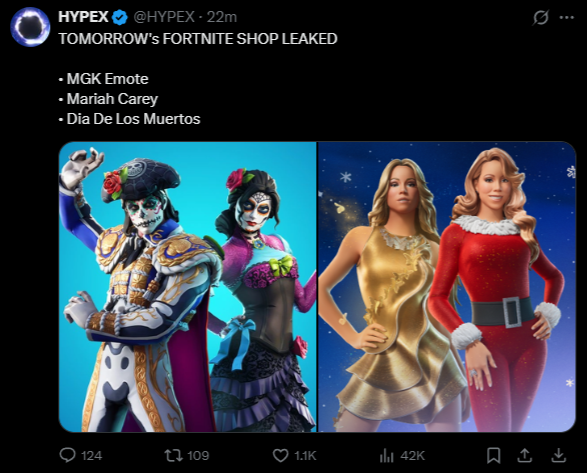This screenshot has width=587, height=473.
Task: Open the three-dot more options menu
Action: tap(566, 17)
